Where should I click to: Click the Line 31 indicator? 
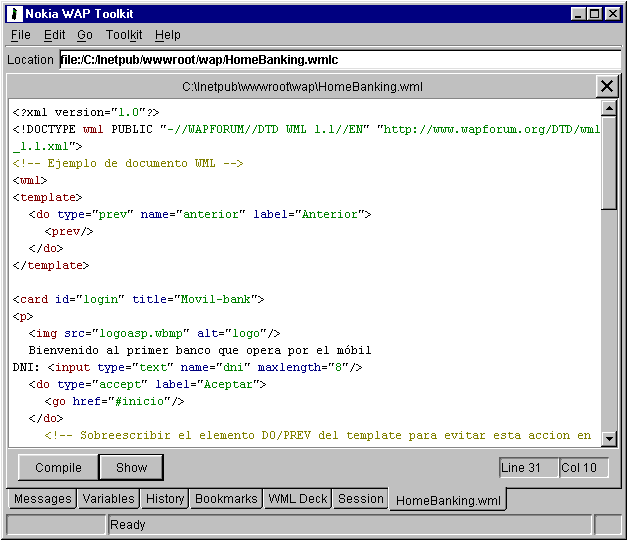point(528,468)
